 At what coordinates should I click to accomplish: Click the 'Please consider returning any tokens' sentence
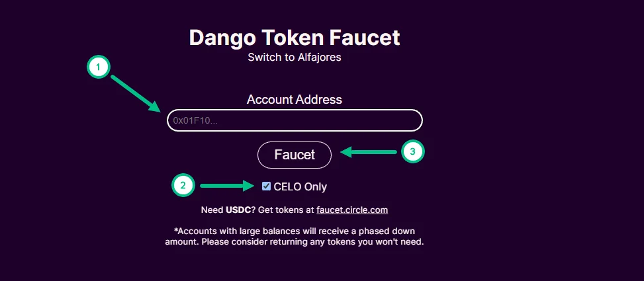[312, 241]
